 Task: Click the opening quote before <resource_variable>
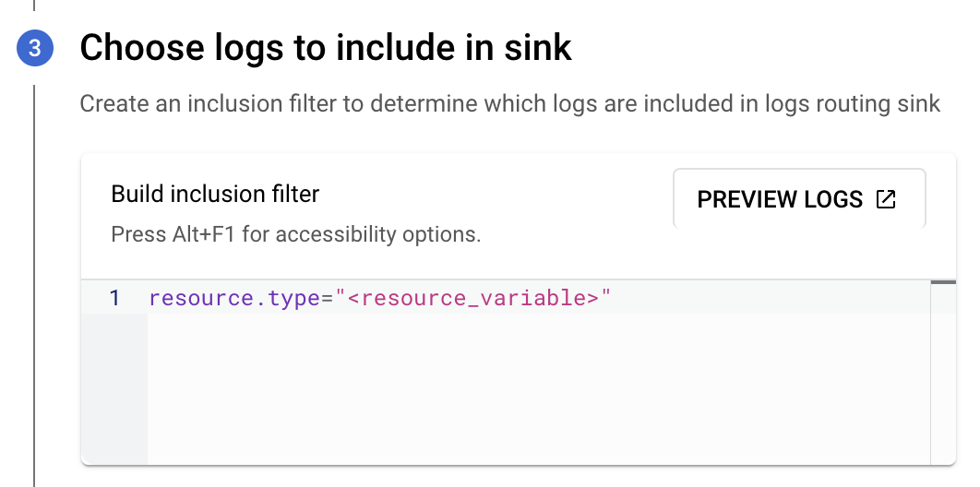(341, 298)
